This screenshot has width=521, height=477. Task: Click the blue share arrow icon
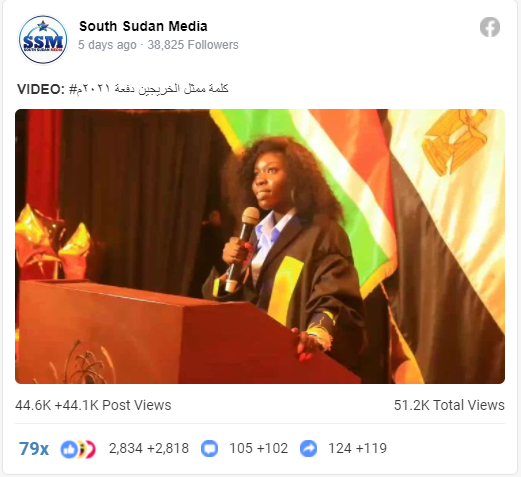pos(308,449)
